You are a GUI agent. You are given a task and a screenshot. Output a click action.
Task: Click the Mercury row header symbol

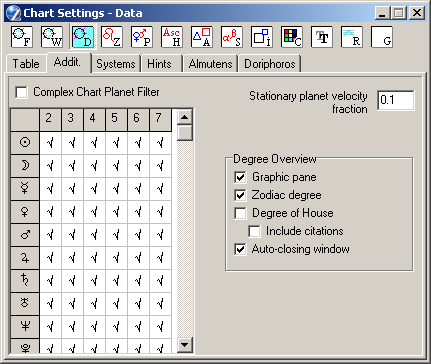tap(25, 188)
